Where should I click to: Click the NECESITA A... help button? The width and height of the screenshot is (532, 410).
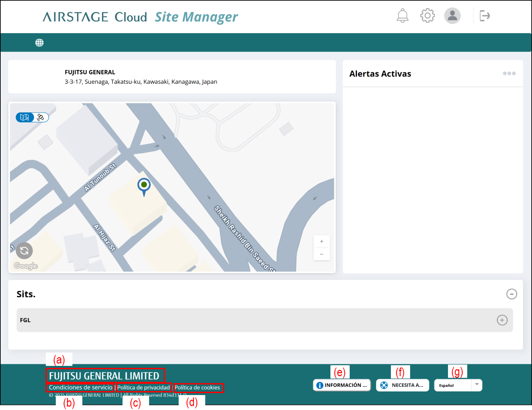(x=402, y=385)
